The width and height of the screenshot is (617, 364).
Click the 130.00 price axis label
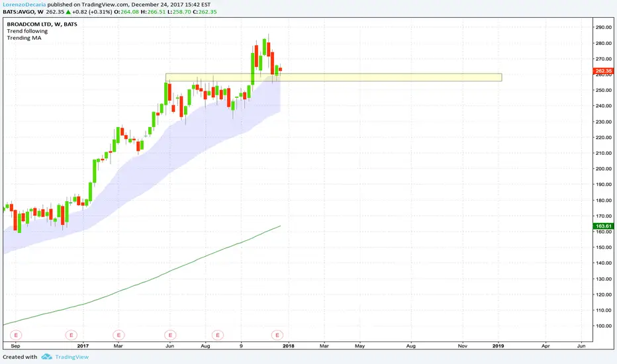pos(604,279)
